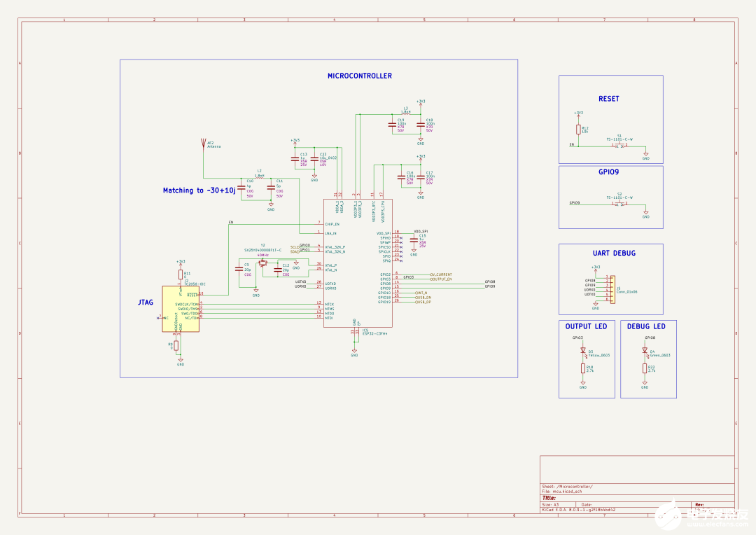Click the CHIP_EN pin name
The height and width of the screenshot is (535, 756).
(x=332, y=224)
